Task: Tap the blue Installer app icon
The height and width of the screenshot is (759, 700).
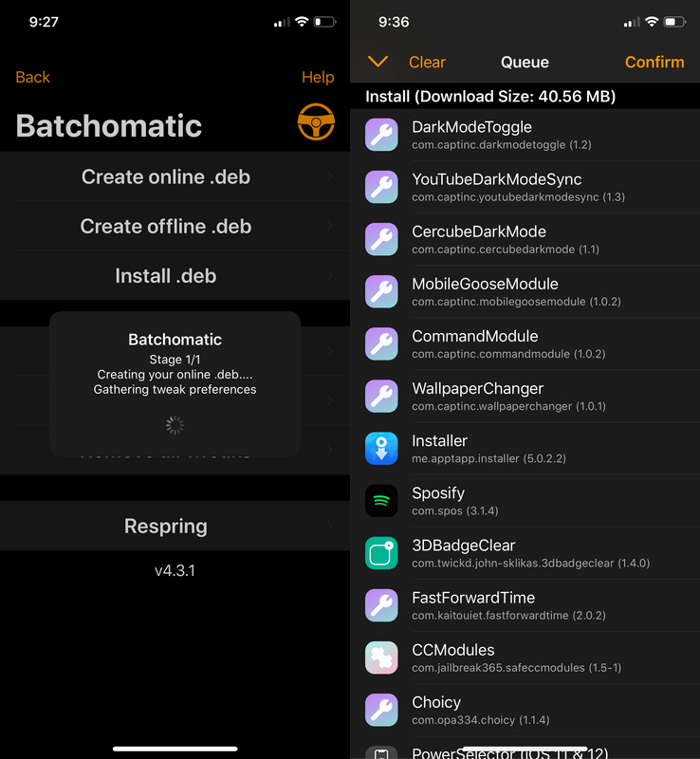Action: [x=381, y=449]
